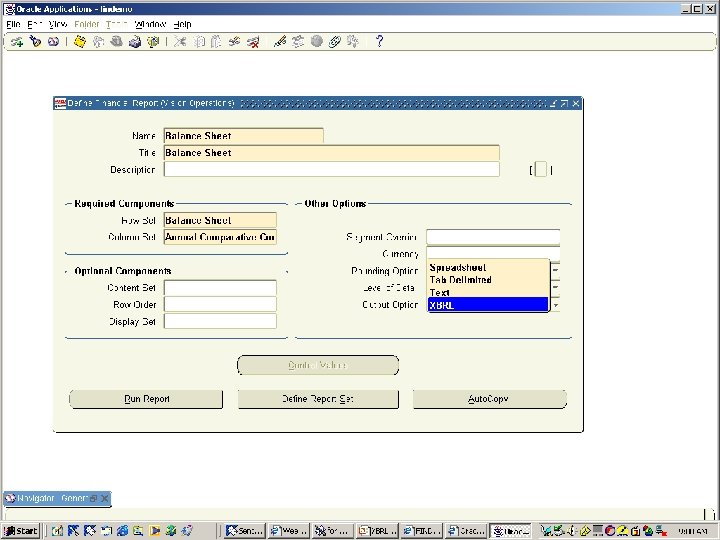Click the Row Order field
This screenshot has height=540, width=720.
click(x=220, y=304)
